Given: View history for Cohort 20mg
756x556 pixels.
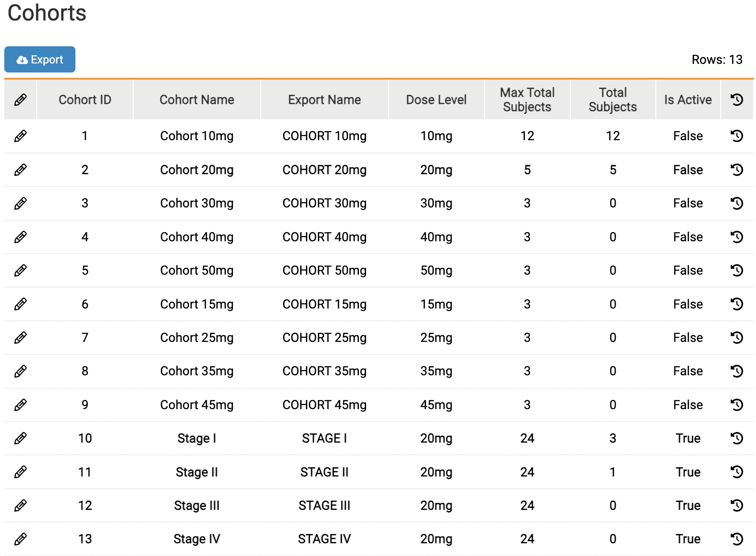Looking at the screenshot, I should (737, 170).
